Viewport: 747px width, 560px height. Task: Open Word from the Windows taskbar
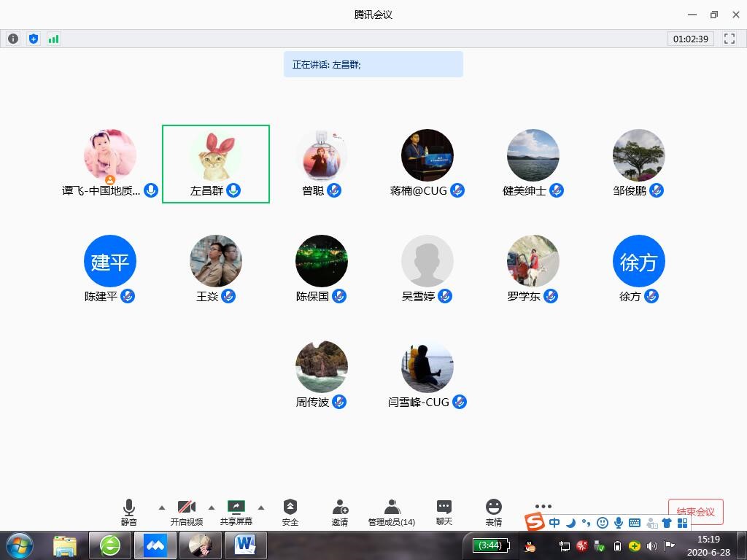[245, 545]
